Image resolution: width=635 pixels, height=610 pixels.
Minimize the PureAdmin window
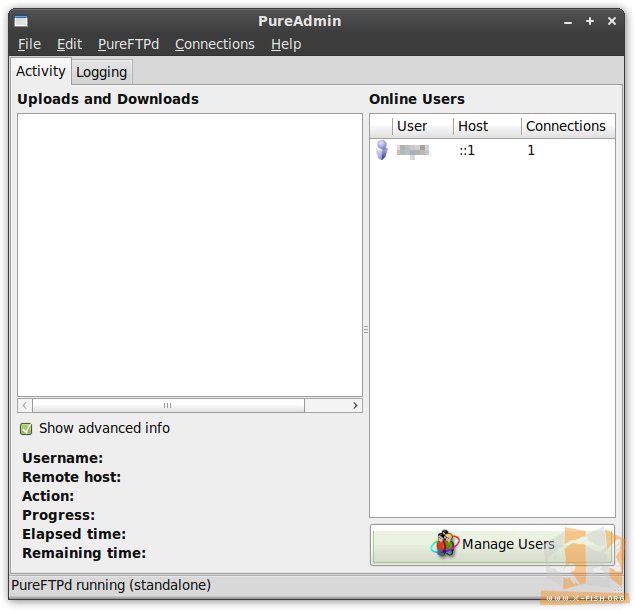[x=568, y=22]
